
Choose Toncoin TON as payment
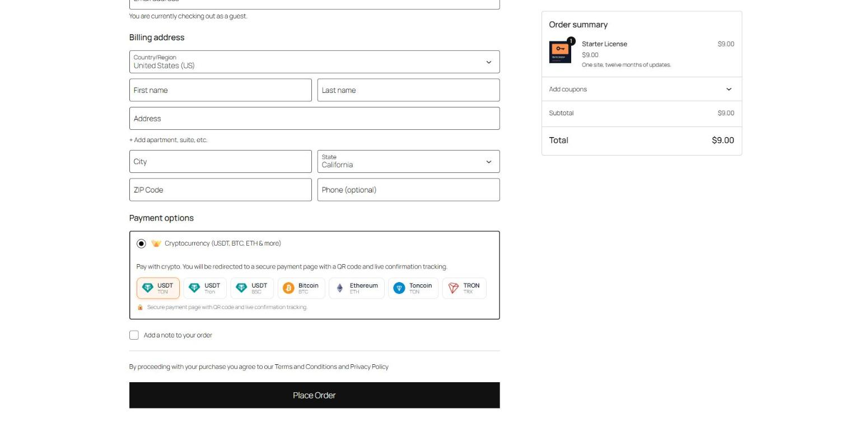[x=413, y=288]
